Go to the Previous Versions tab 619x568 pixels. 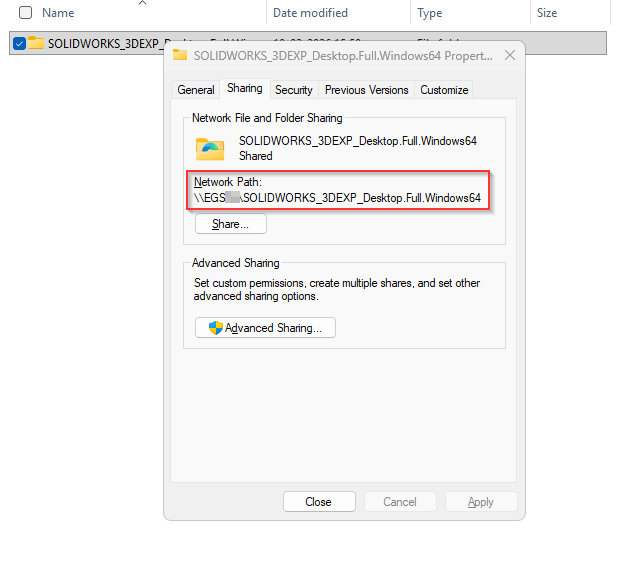(x=366, y=90)
